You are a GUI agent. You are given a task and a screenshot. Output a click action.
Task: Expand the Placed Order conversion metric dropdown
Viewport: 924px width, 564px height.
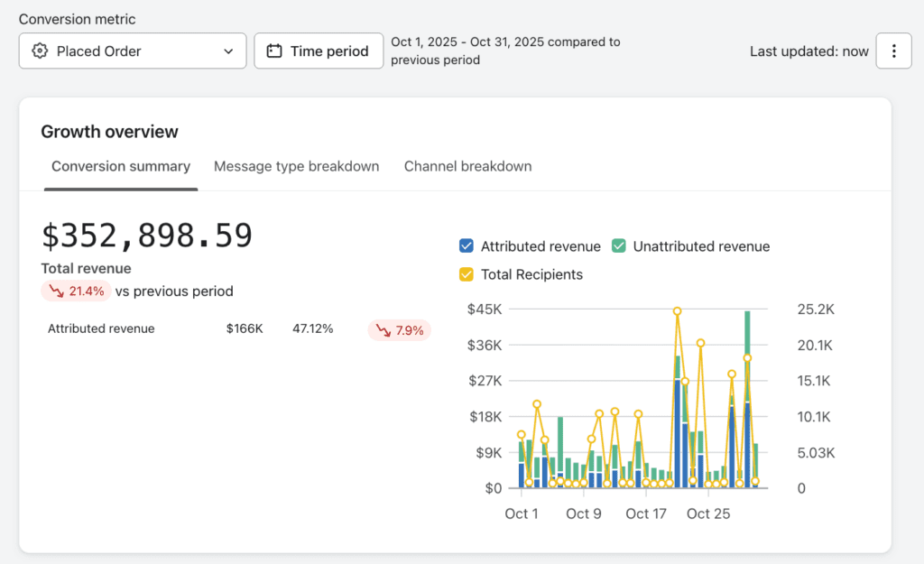(x=133, y=51)
